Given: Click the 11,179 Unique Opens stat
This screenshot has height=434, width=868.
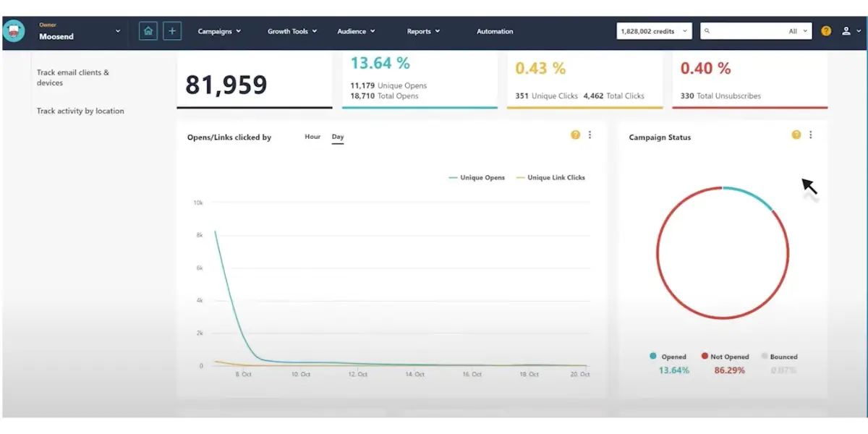Looking at the screenshot, I should [x=388, y=85].
